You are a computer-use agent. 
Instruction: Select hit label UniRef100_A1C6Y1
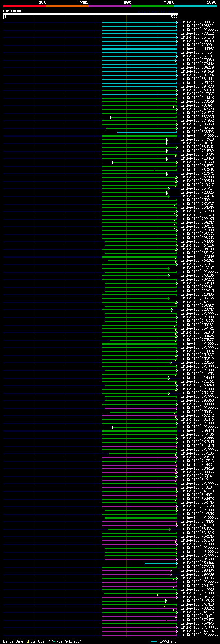(197, 173)
